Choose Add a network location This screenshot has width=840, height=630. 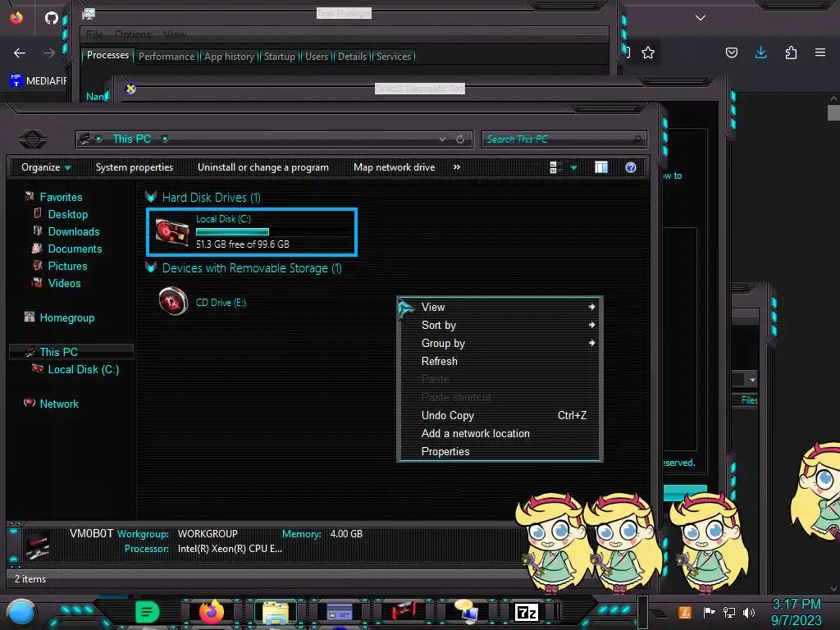point(500,433)
